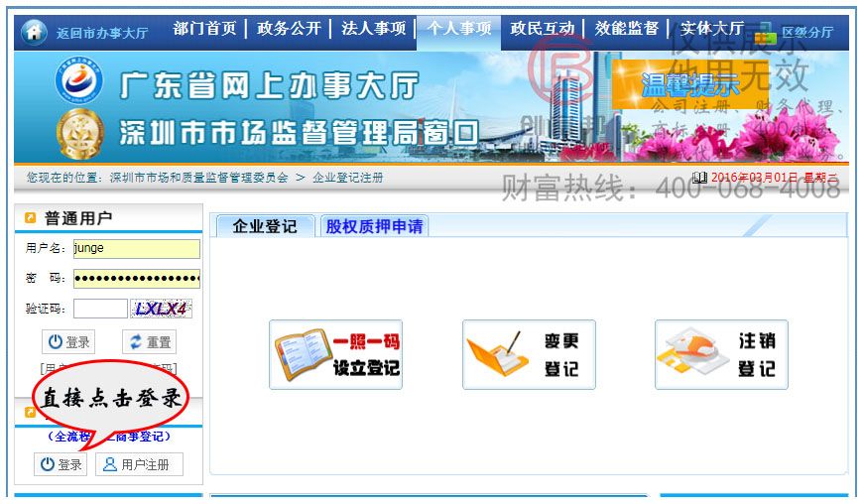Switch to the 企业登记 tab
The image size is (864, 504).
265,226
